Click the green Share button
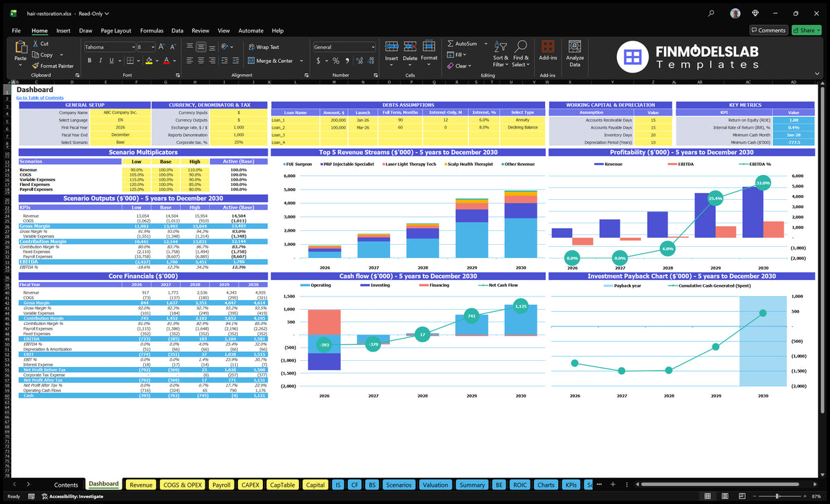Screen dimensions: 830x504 click(x=806, y=30)
